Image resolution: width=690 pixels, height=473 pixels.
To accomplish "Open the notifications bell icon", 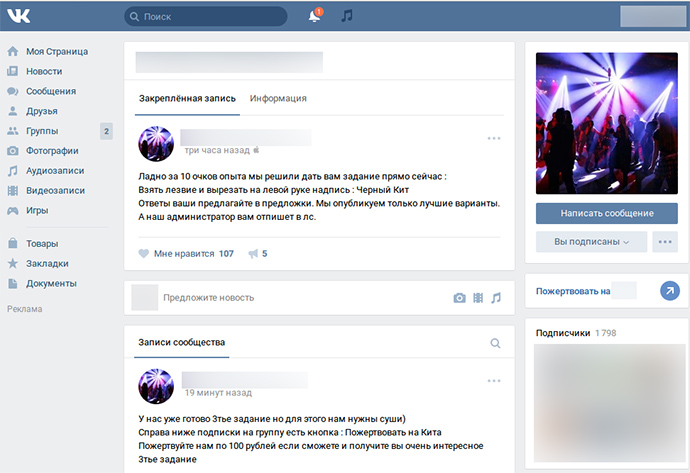I will pyautogui.click(x=314, y=16).
